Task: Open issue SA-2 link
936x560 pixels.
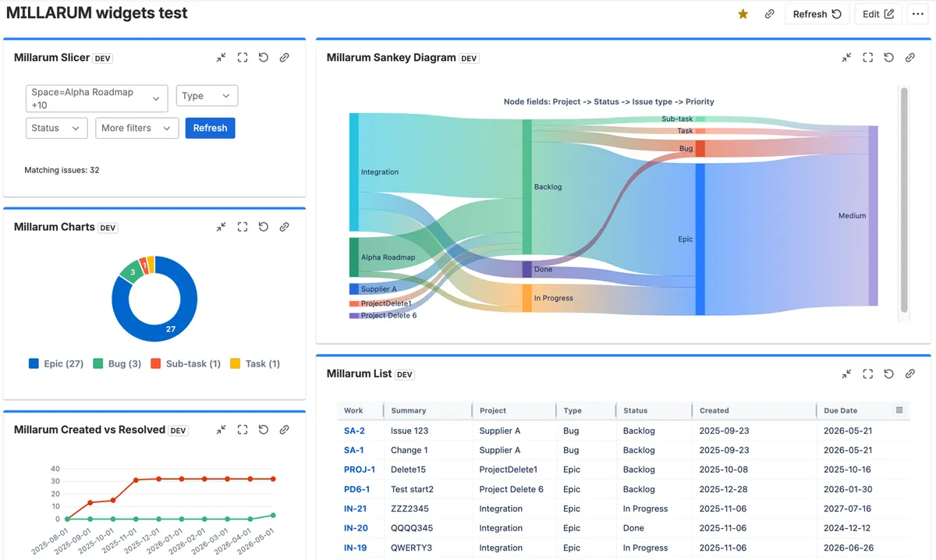Action: point(354,431)
